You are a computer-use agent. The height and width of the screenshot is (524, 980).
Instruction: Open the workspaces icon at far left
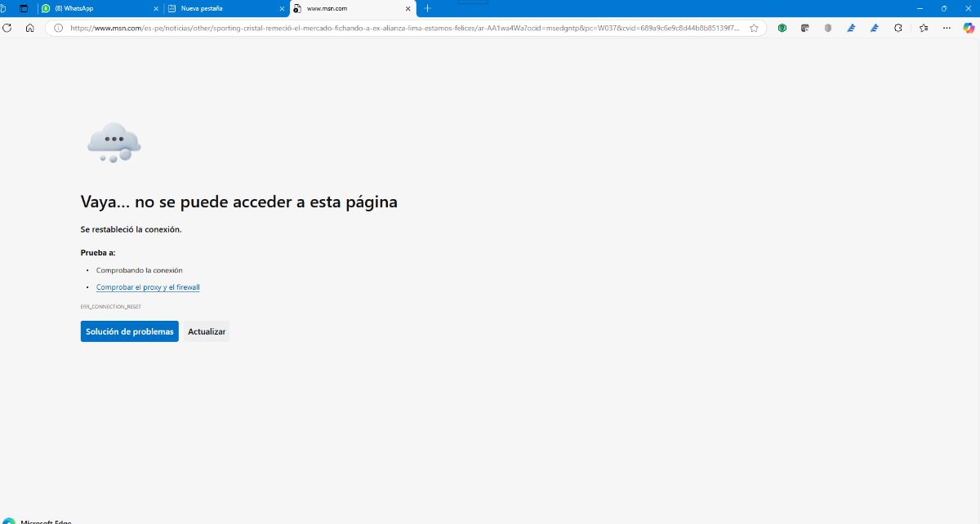point(3,8)
